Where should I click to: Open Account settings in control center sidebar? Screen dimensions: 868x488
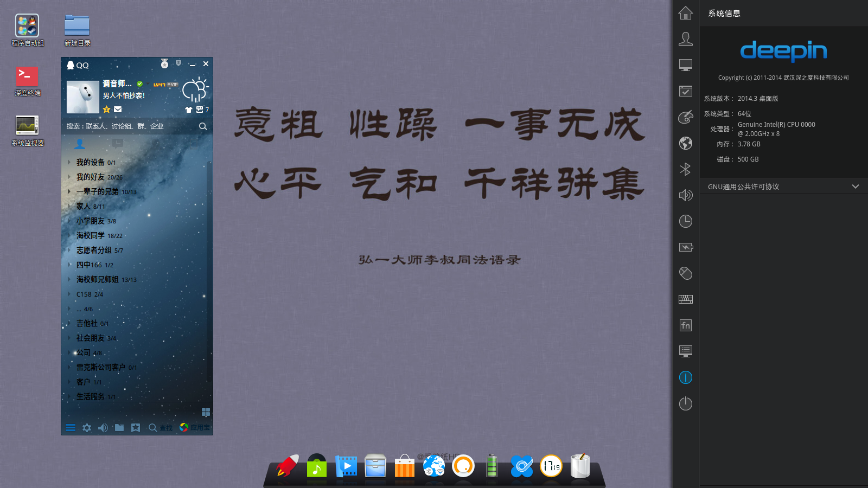pyautogui.click(x=686, y=39)
